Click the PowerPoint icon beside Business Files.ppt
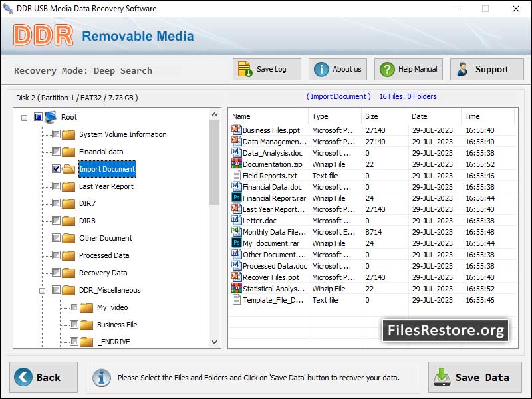The image size is (532, 399). [x=235, y=131]
